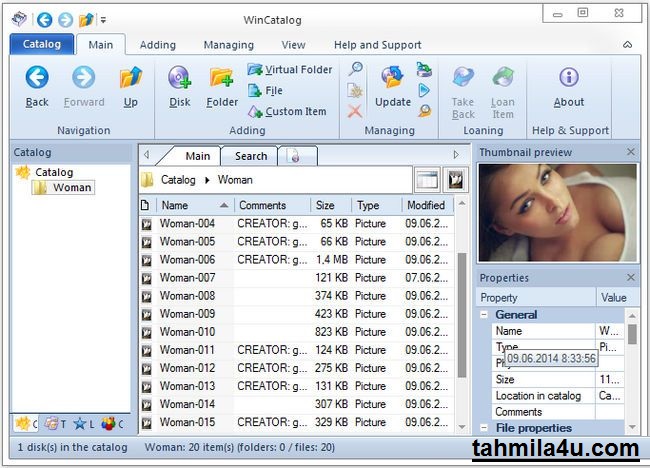Viewport: 650px width, 468px height.
Task: Open the Help and Support ribbon tab
Action: [x=377, y=45]
